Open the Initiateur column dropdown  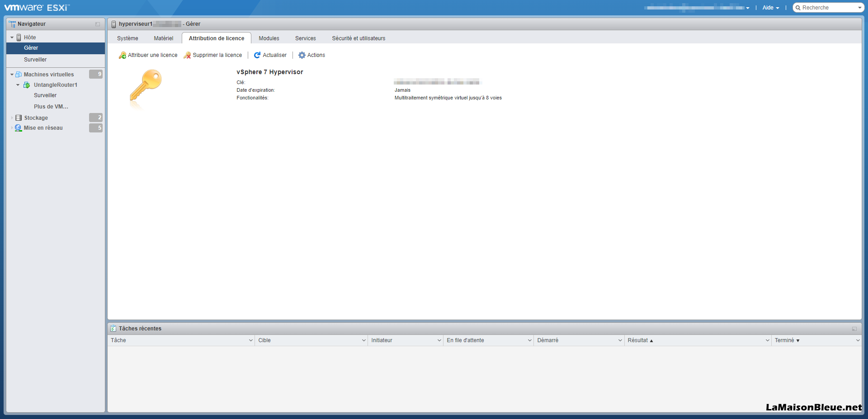[x=439, y=340]
